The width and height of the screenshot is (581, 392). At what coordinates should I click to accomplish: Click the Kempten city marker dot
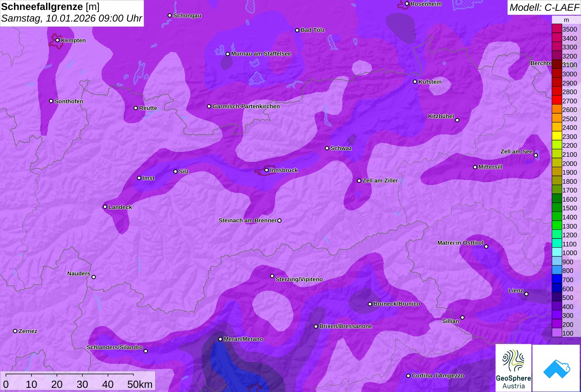[58, 40]
